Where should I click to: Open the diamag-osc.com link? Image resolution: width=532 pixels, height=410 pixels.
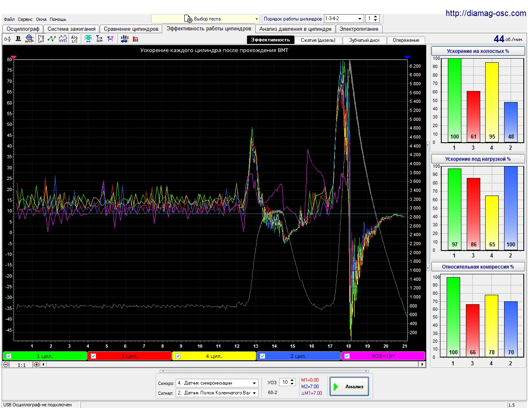click(x=486, y=13)
